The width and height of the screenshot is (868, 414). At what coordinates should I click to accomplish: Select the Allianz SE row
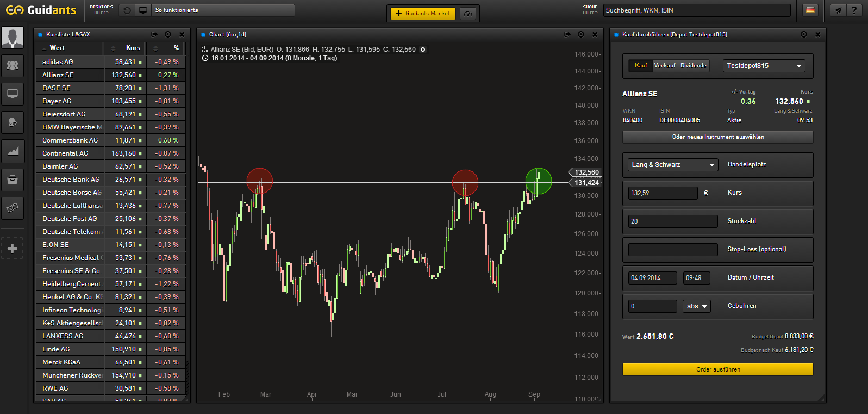pyautogui.click(x=110, y=75)
